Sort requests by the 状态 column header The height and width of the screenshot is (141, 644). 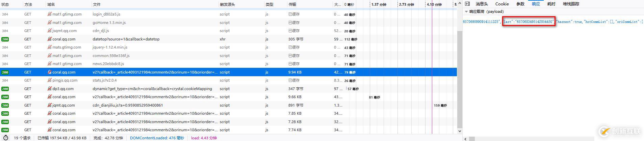(x=5, y=4)
